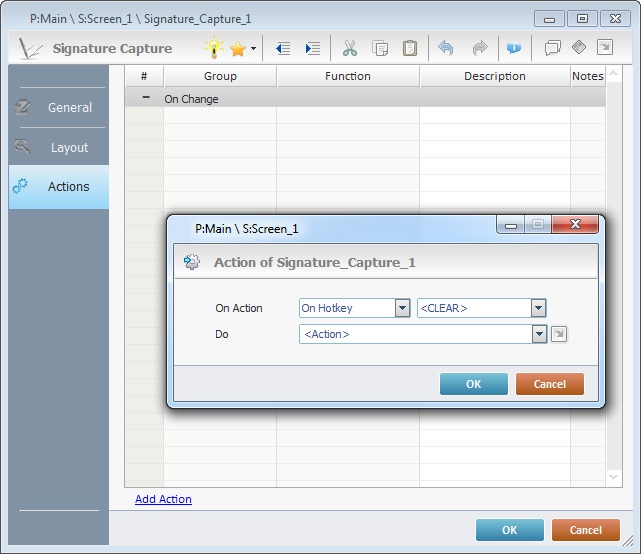Screen dimensions: 641x554
Task: Minimize the Action dialog
Action: pos(510,225)
